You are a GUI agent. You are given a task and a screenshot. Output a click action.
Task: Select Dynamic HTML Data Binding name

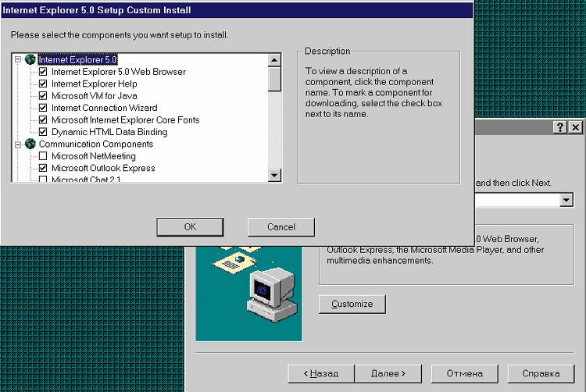pos(109,132)
